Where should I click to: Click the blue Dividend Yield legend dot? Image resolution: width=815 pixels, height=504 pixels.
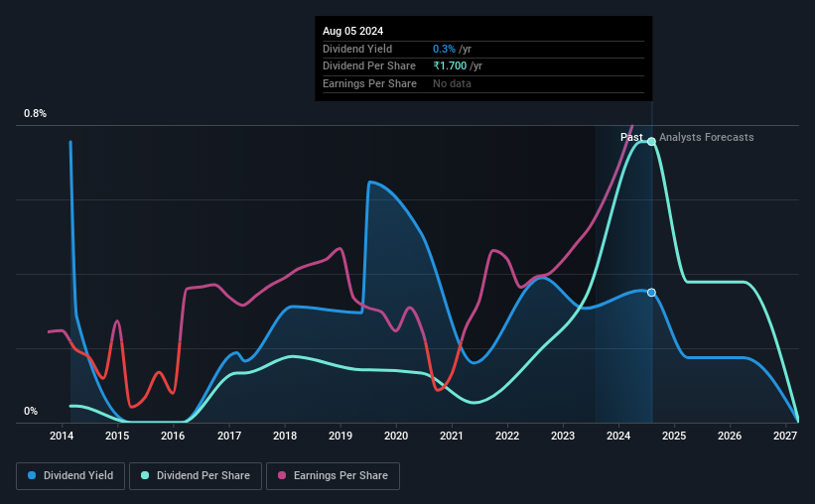(32, 475)
